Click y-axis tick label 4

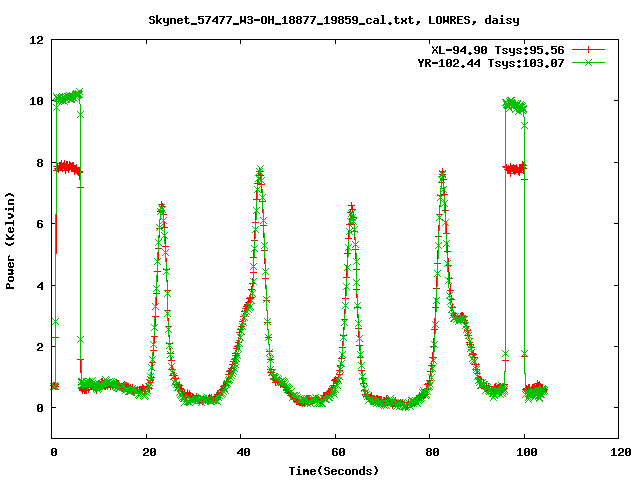click(40, 286)
